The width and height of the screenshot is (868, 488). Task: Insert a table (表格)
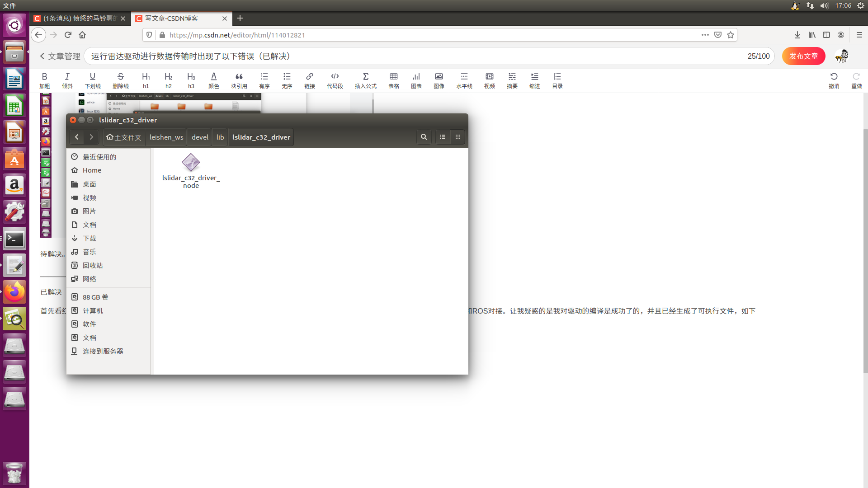click(x=393, y=80)
